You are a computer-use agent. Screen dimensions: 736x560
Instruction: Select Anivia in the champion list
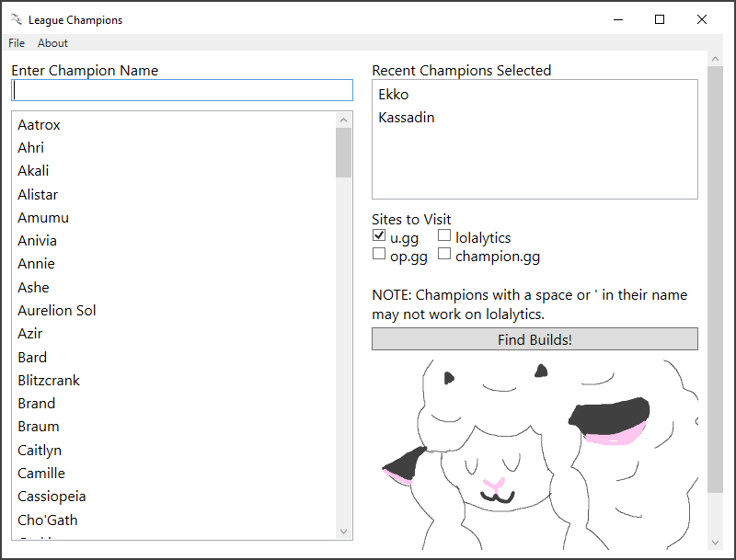click(174, 241)
